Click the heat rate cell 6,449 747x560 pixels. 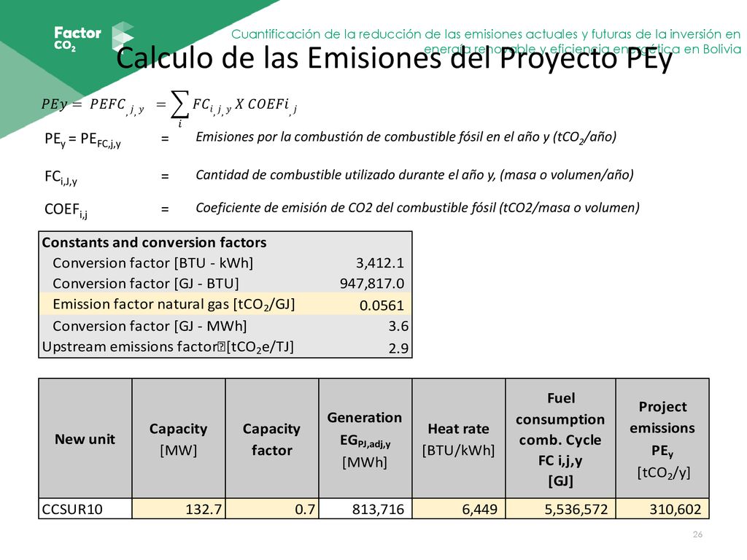[x=458, y=509]
